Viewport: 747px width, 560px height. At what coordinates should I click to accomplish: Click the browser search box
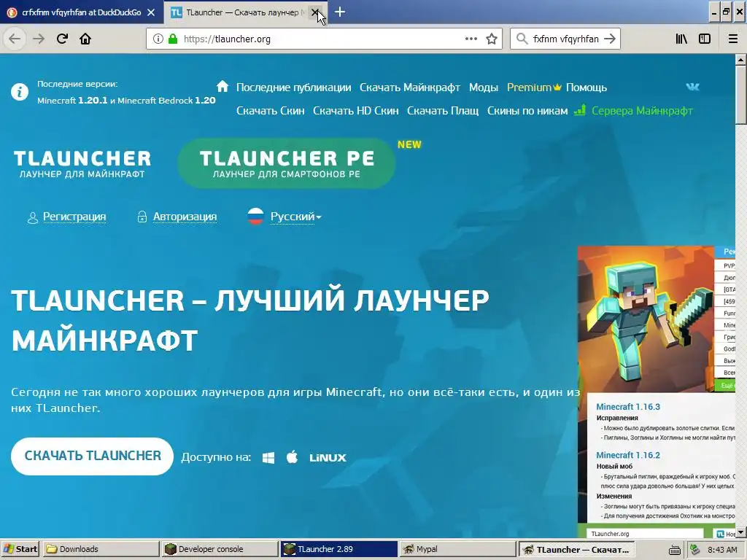tap(565, 39)
